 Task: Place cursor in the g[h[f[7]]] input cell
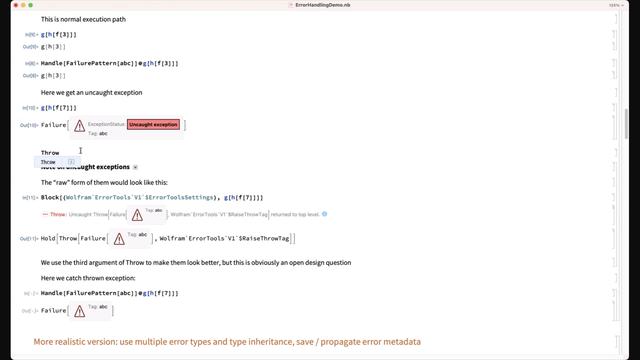pos(59,108)
